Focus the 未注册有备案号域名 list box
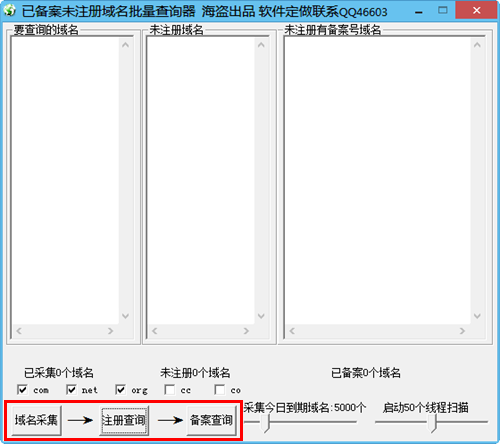Image resolution: width=500 pixels, height=444 pixels. 378,180
